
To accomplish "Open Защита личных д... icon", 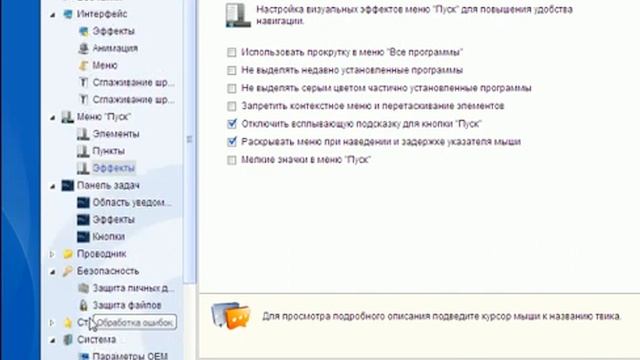I will click(83, 288).
